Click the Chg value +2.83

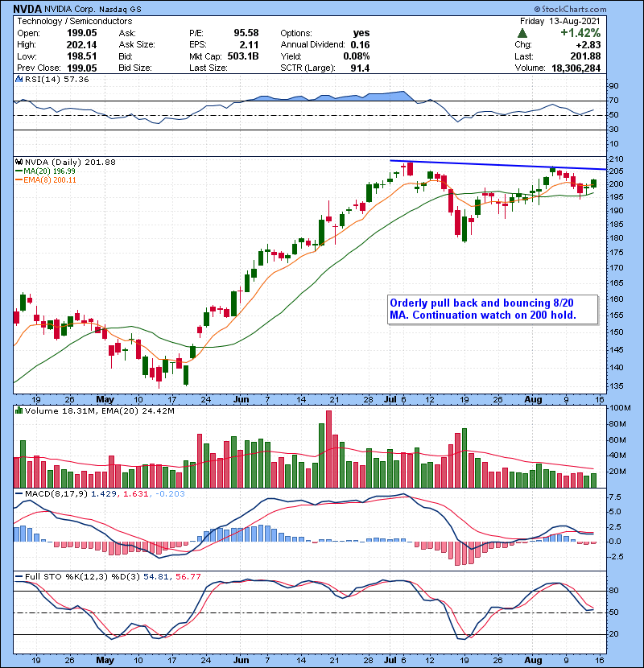click(588, 45)
